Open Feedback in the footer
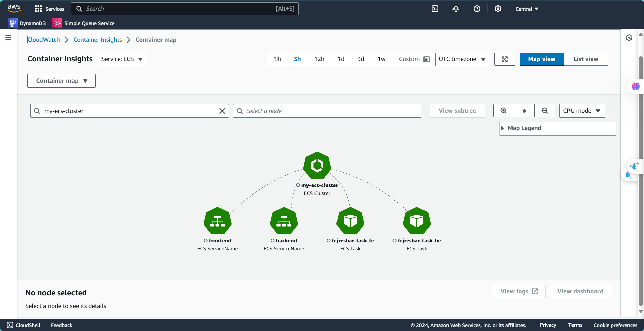The height and width of the screenshot is (331, 644). [62, 325]
